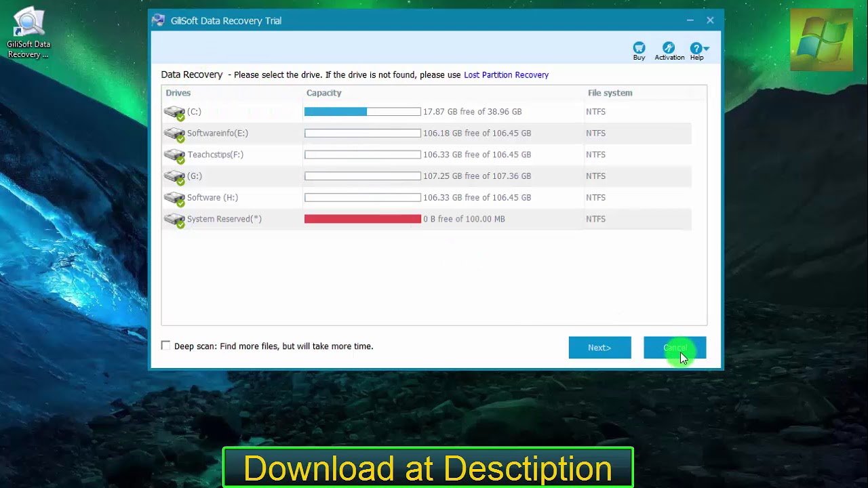Screen dimensions: 868x488
Task: Minimize the GiliSoft Data Recovery window
Action: point(690,20)
